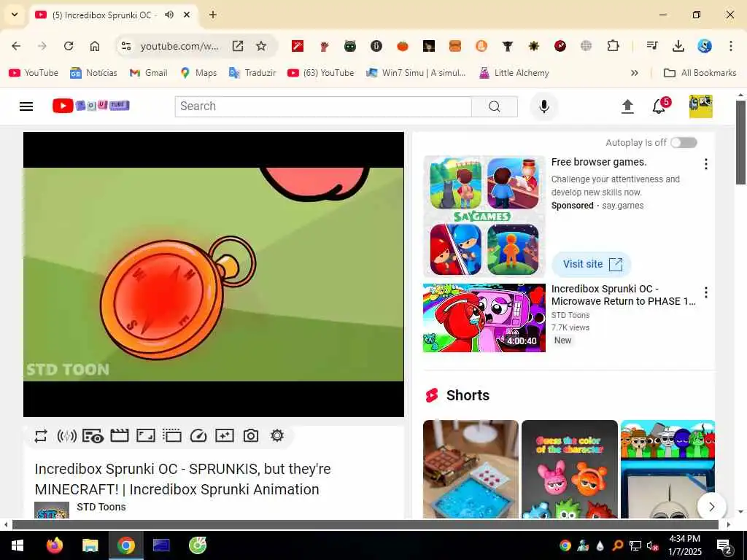747x560 pixels.
Task: Open YouTube account avatar menu
Action: [x=701, y=106]
